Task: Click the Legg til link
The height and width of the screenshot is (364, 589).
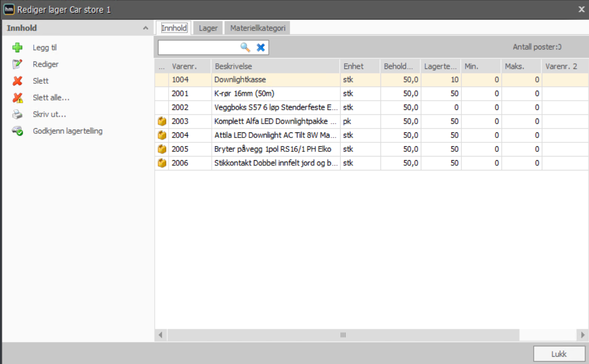Action: click(x=44, y=48)
